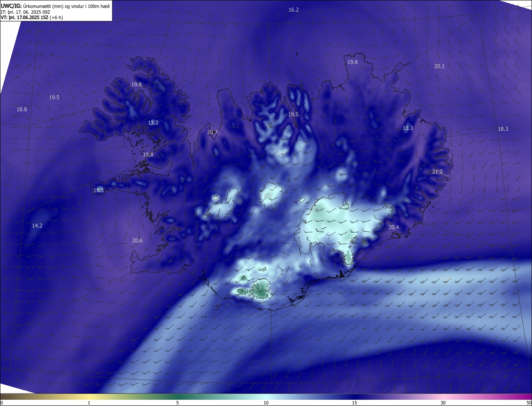Click the color scale tick labeled 1
The width and height of the screenshot is (532, 406).
coord(89,403)
